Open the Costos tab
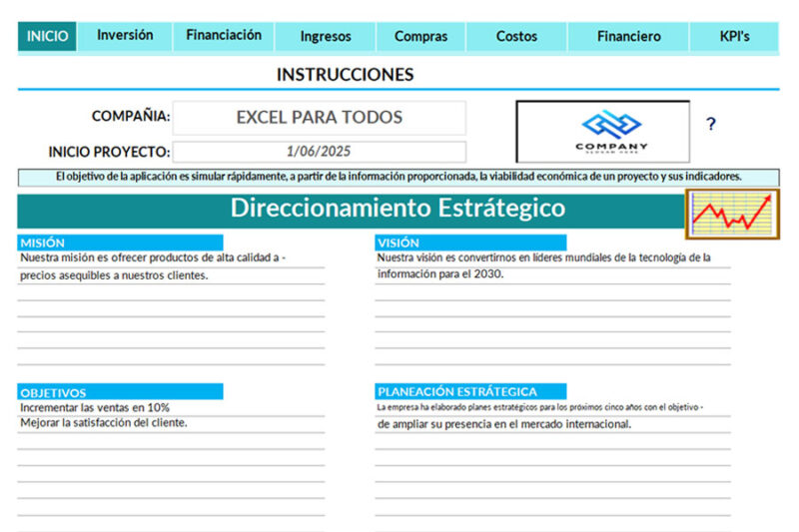The height and width of the screenshot is (532, 799). pos(516,36)
